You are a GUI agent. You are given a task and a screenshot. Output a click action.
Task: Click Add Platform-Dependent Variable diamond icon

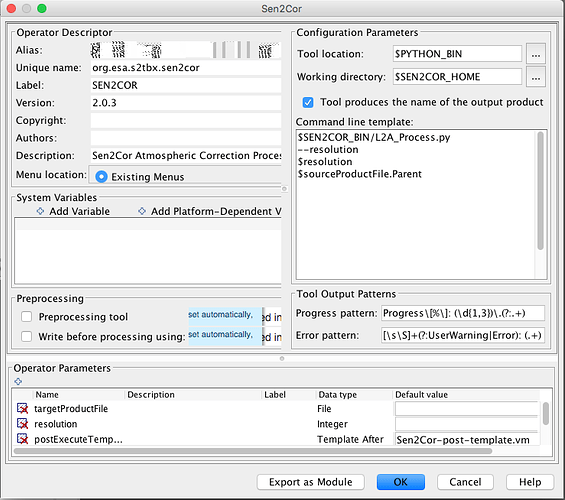point(142,211)
